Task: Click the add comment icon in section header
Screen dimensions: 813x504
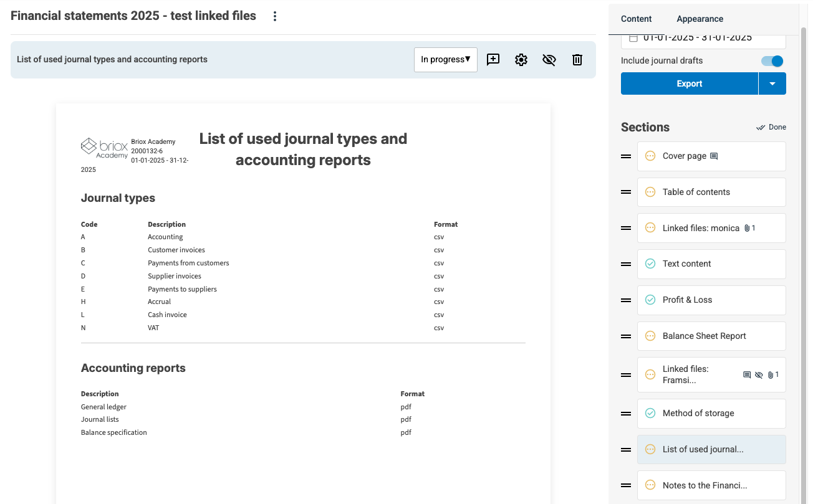Action: pyautogui.click(x=493, y=60)
